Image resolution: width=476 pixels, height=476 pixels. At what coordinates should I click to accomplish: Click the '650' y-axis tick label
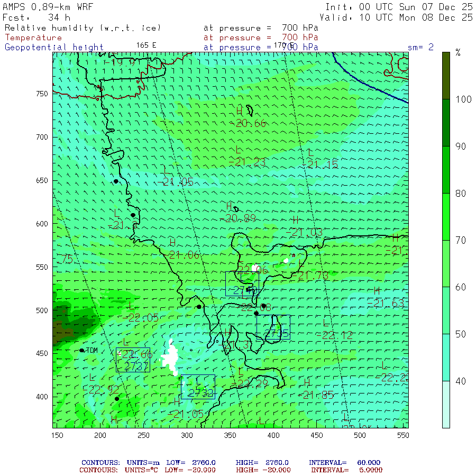point(42,181)
